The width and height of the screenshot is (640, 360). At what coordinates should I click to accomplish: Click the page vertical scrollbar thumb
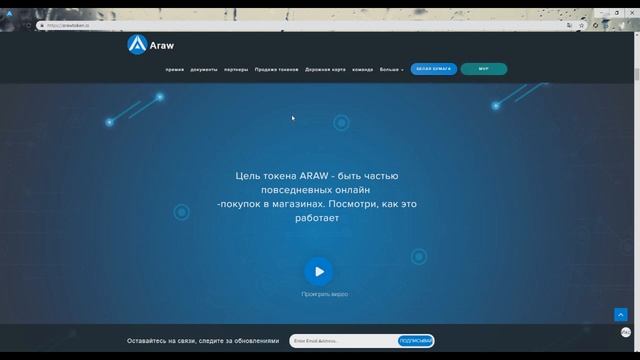[x=636, y=74]
